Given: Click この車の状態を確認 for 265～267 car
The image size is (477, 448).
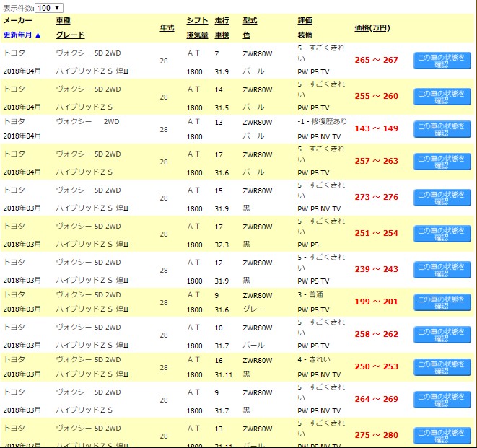Looking at the screenshot, I should pos(442,61).
